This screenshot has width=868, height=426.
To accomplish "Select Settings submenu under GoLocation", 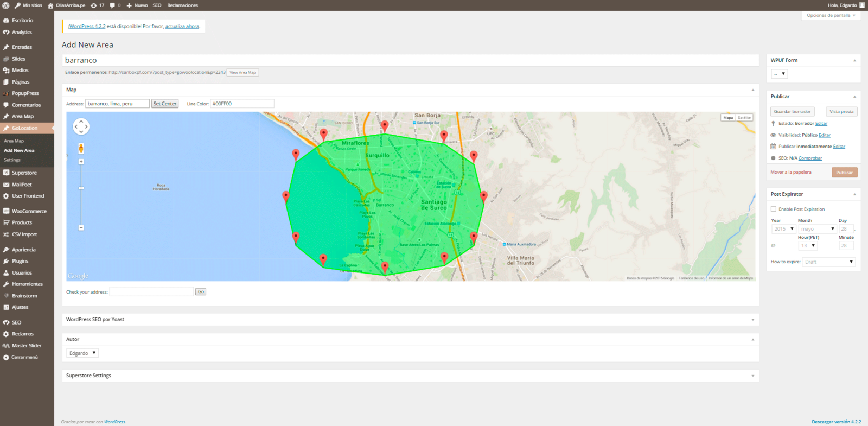I will click(12, 160).
